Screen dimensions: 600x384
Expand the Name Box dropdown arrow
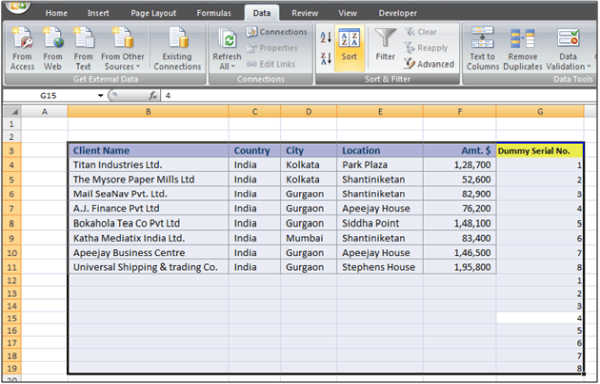tap(100, 95)
